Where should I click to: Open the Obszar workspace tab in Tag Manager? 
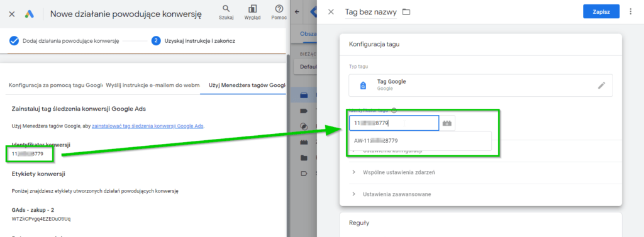tap(308, 34)
